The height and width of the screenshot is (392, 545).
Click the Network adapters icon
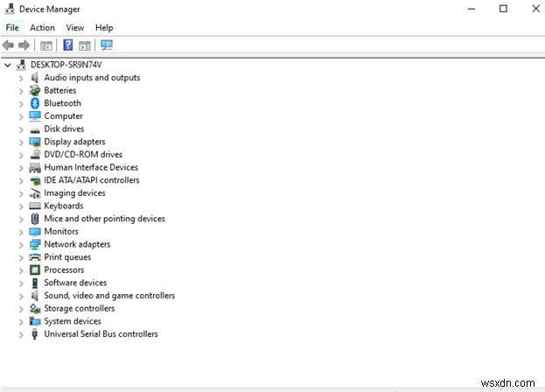[x=35, y=244]
